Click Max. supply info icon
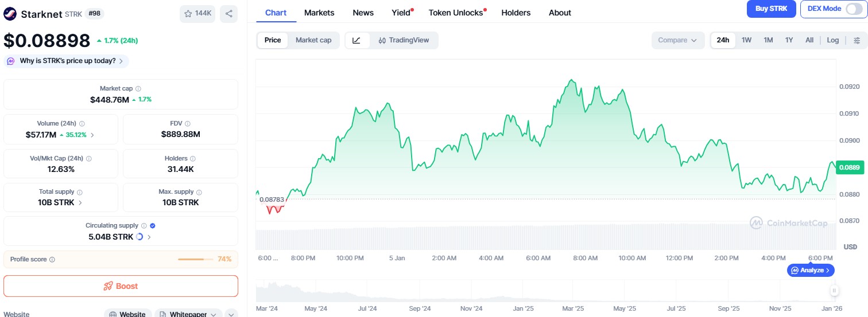The image size is (868, 317). click(200, 192)
